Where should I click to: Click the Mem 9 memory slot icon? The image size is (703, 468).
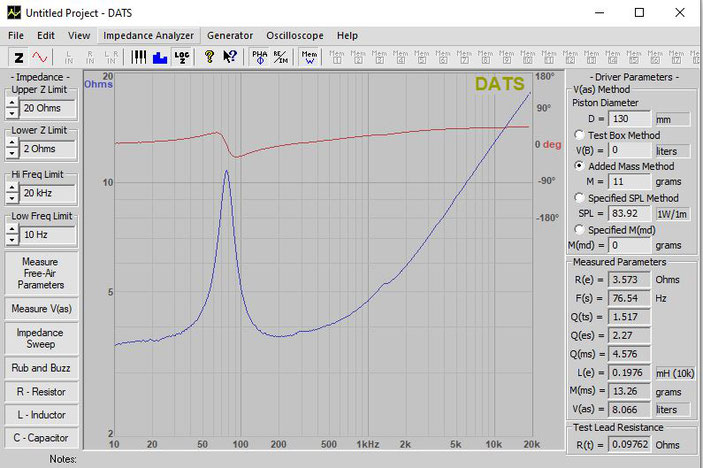tap(507, 57)
